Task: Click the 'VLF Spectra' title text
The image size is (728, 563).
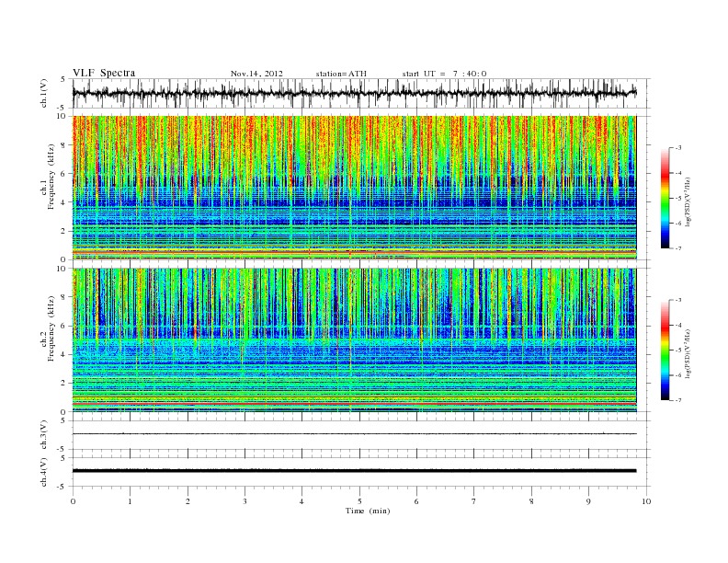Action: tap(104, 73)
